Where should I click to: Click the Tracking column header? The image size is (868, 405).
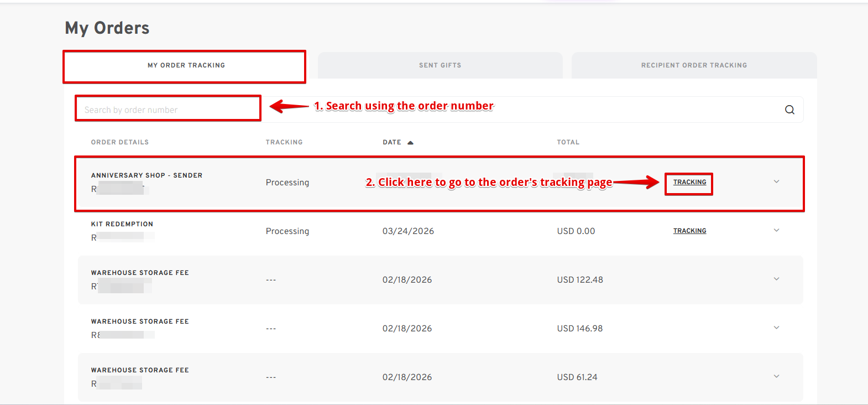click(284, 142)
